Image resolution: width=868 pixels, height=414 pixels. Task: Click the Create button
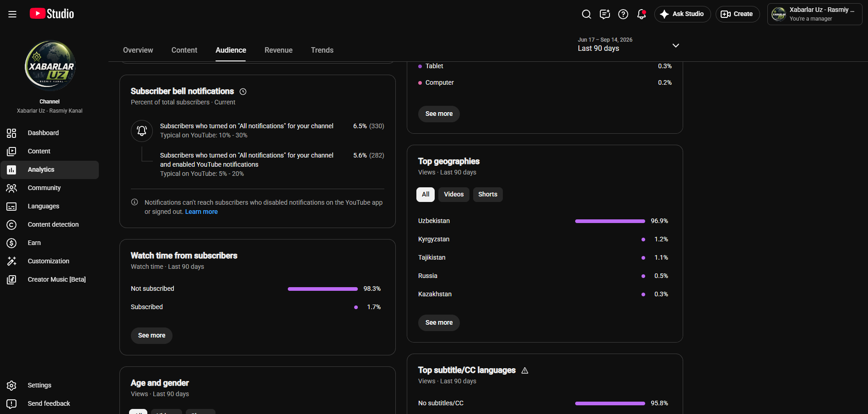pos(737,14)
